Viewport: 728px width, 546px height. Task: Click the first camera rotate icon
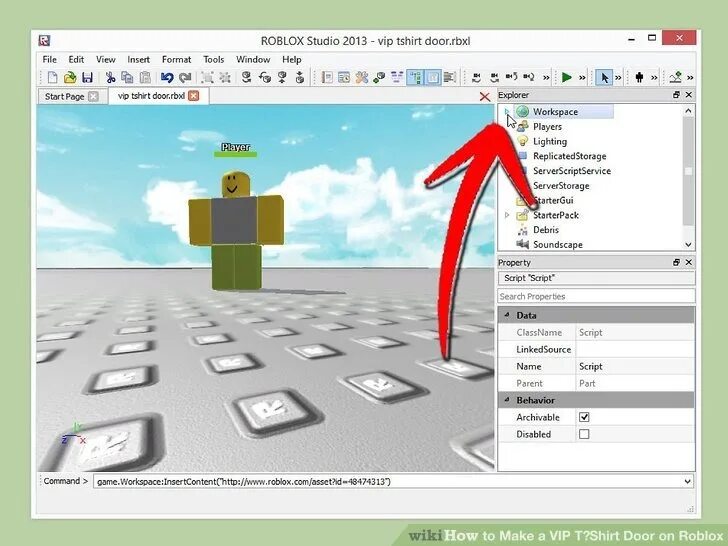(x=476, y=78)
